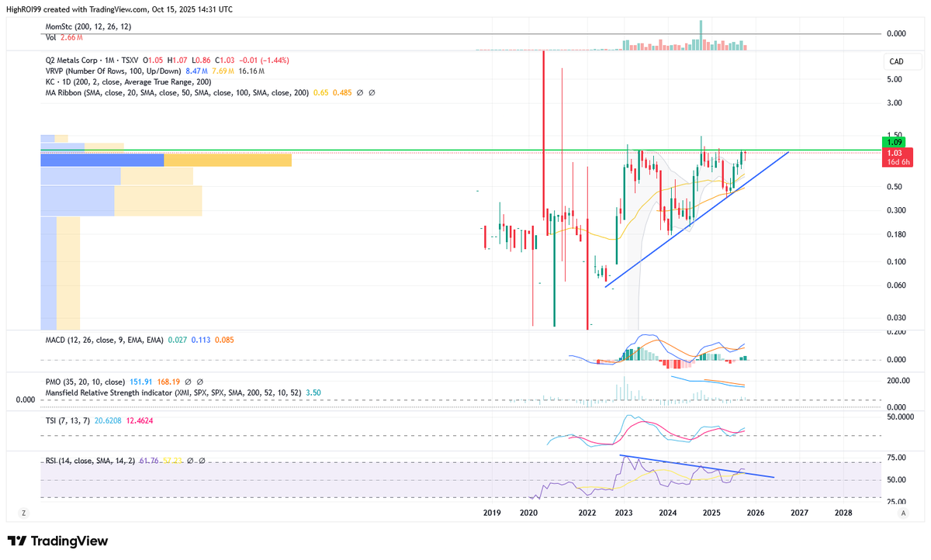Click the 0.060 price axis label
The width and height of the screenshot is (931, 560).
click(x=896, y=285)
